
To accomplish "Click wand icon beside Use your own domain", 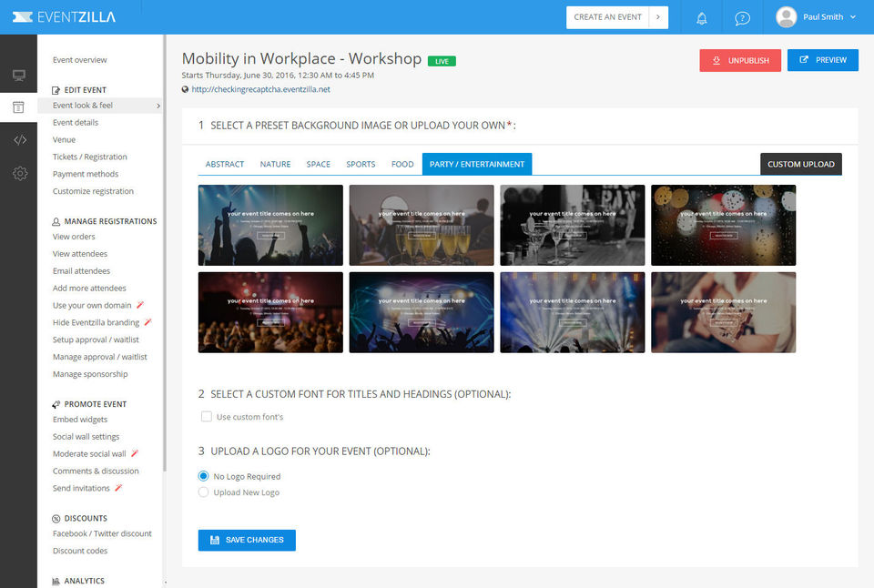I will coord(140,305).
